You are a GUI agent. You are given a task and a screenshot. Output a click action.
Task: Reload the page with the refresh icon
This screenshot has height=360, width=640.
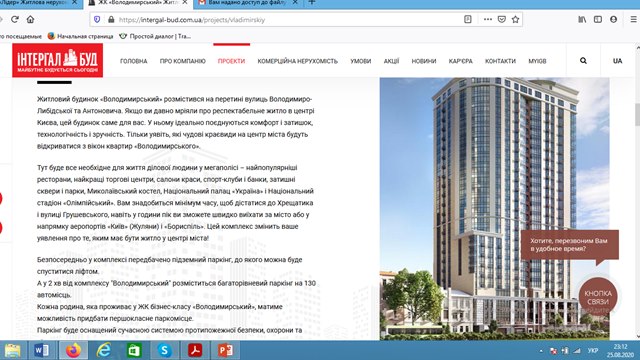[15, 19]
